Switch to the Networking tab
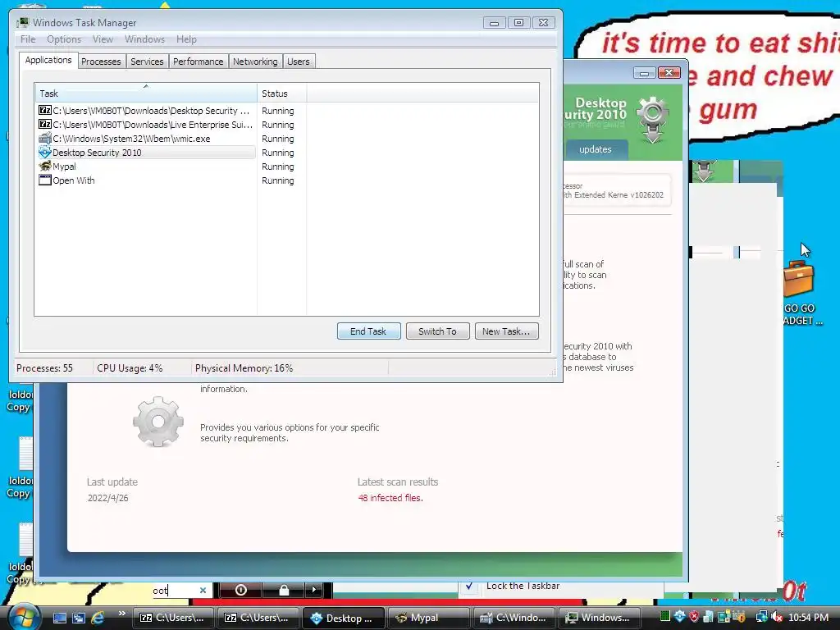Viewport: 840px width, 630px height. tap(255, 62)
